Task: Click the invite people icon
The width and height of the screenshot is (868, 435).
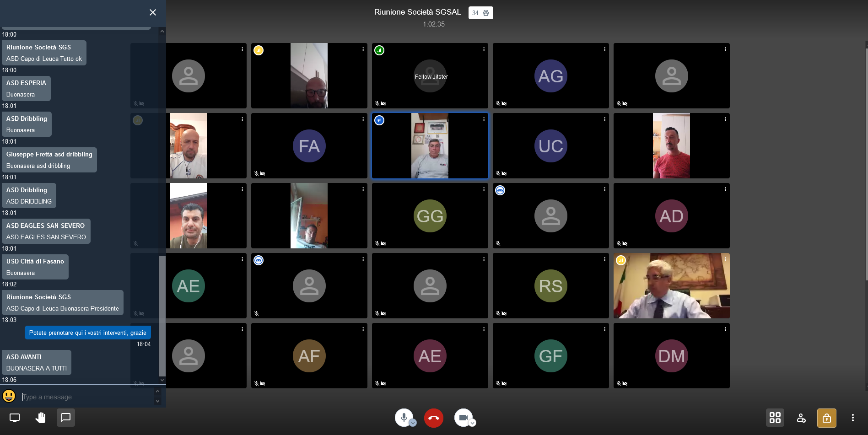Action: click(801, 418)
